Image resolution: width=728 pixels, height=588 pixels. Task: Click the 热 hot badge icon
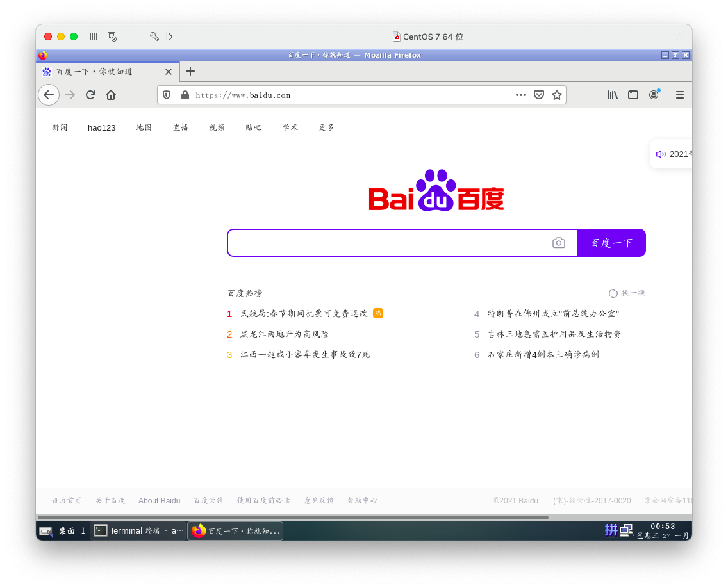point(378,313)
